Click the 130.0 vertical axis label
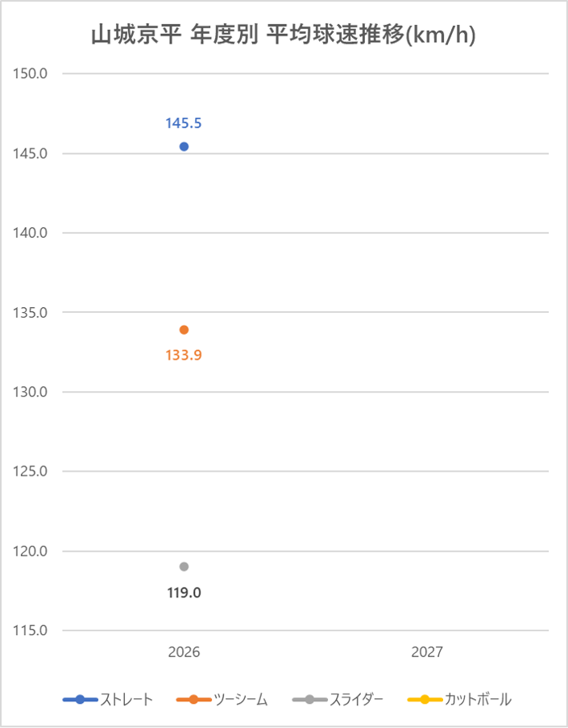Image resolution: width=568 pixels, height=728 pixels. (32, 392)
